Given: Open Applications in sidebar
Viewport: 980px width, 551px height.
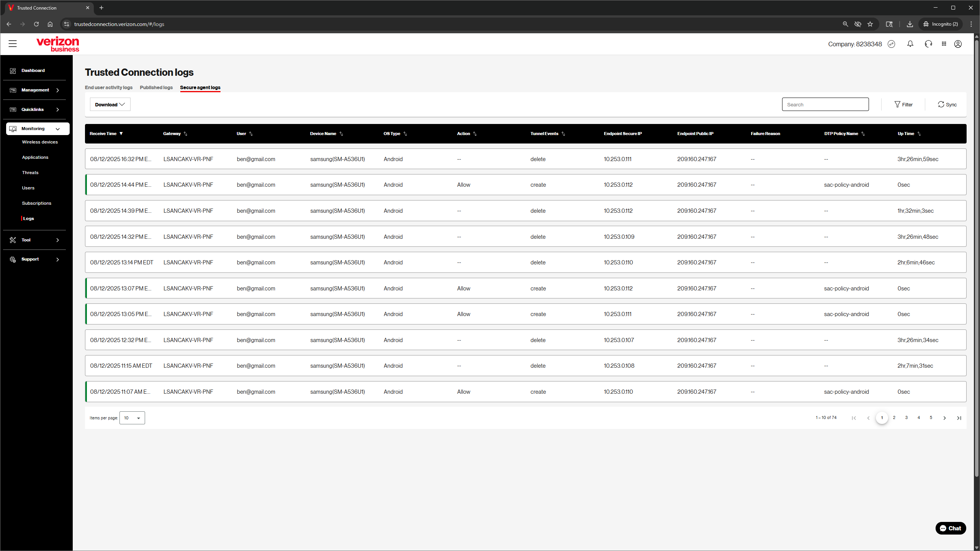Looking at the screenshot, I should [x=35, y=157].
